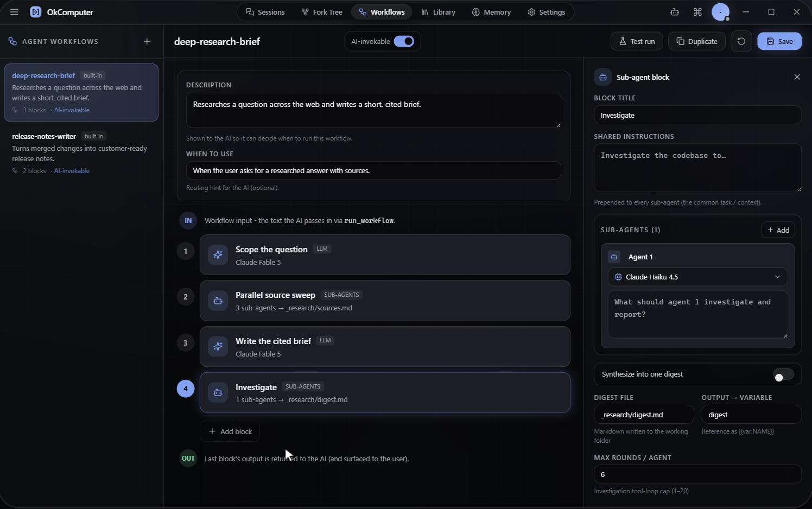Click the sparkle icon of Write the cited brief
Image resolution: width=812 pixels, height=509 pixels.
click(x=218, y=346)
